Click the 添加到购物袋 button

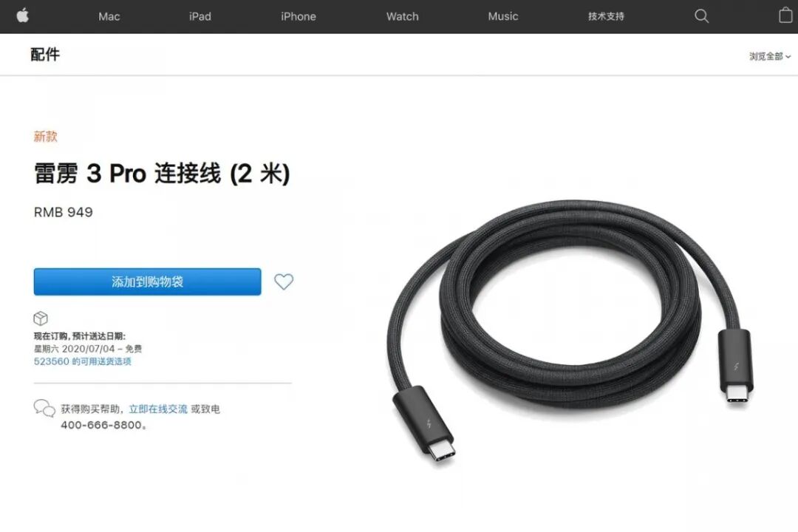click(148, 282)
